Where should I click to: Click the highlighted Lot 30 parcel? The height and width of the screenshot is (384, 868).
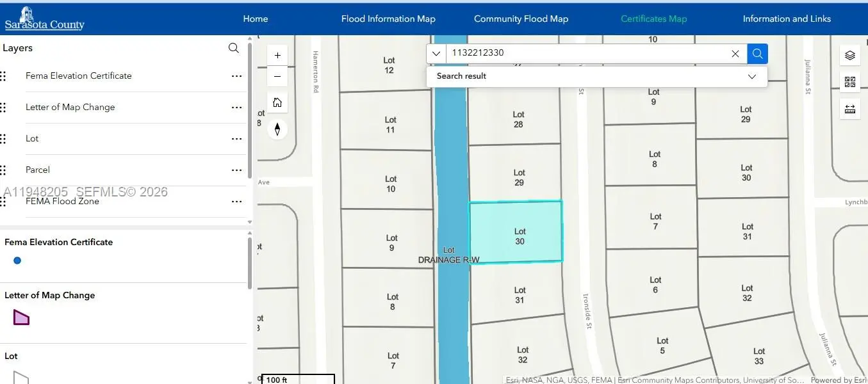tap(516, 232)
